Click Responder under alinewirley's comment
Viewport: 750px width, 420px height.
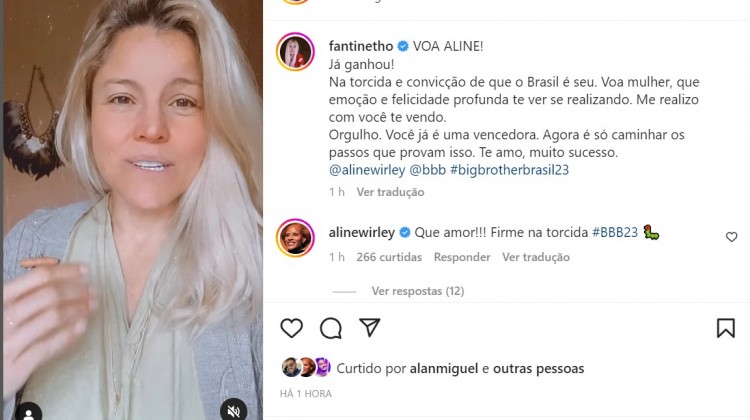(462, 257)
